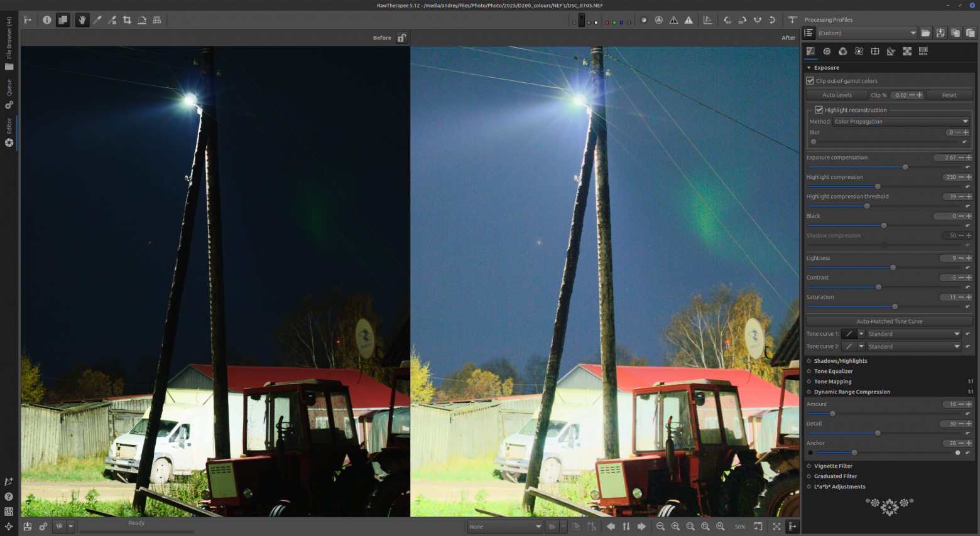Click the Saturation slider handle
The width and height of the screenshot is (980, 536).
click(x=895, y=306)
